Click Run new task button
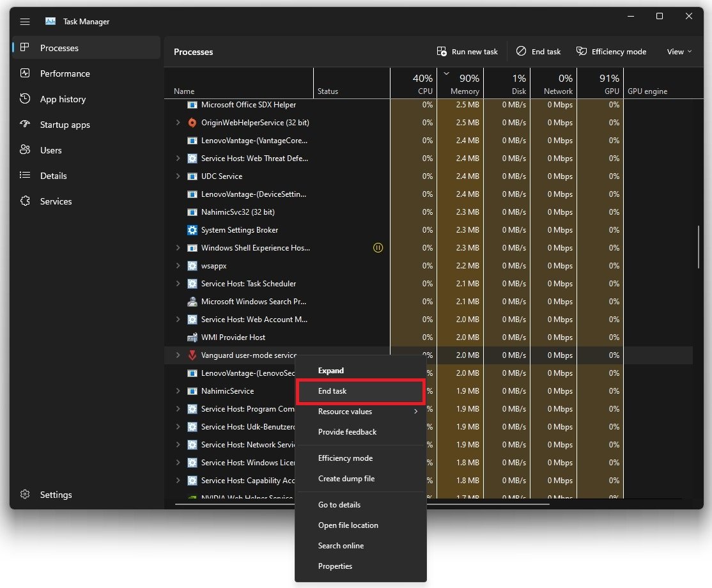The width and height of the screenshot is (712, 588). [x=467, y=52]
